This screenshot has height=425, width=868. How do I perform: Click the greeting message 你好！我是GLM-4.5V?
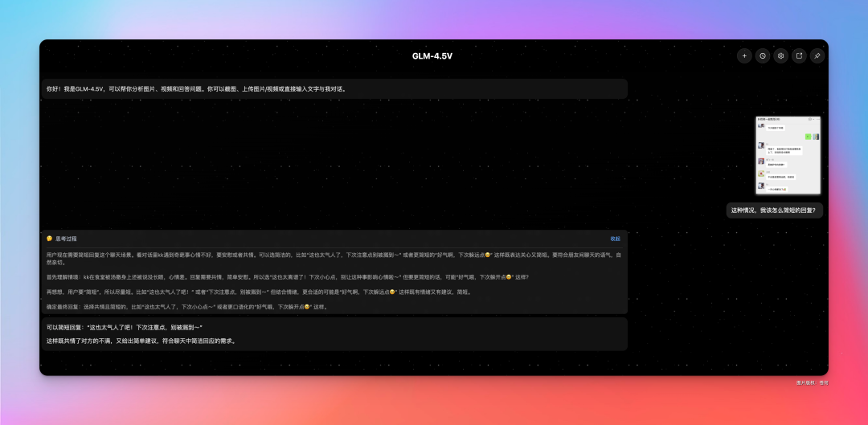(334, 88)
